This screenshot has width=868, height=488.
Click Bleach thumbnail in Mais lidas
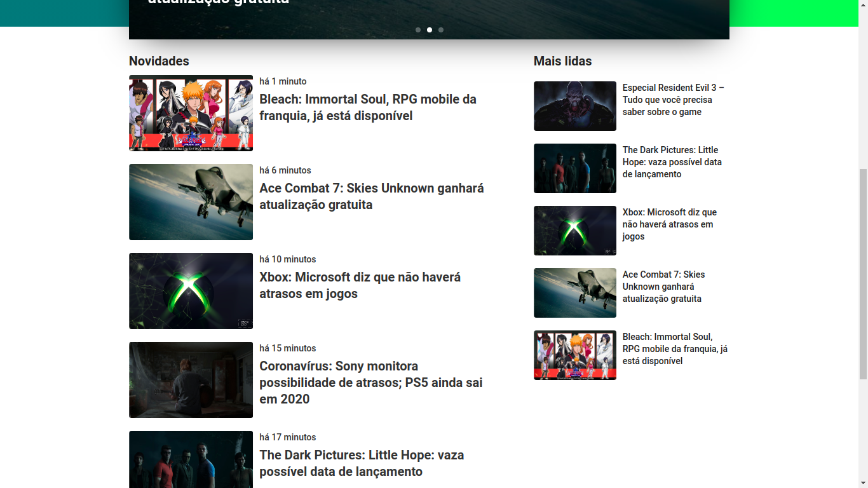tap(575, 355)
